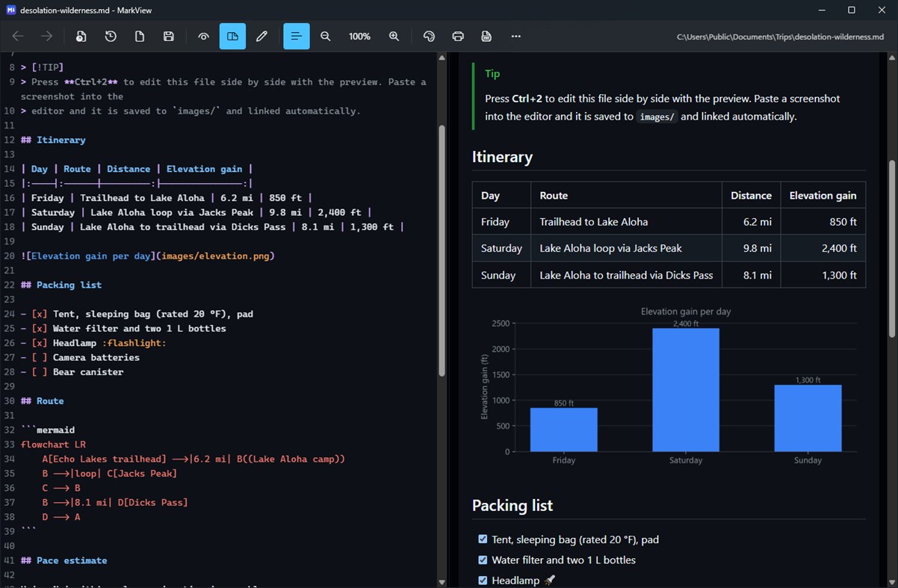Export the document with the PDF icon

point(487,36)
